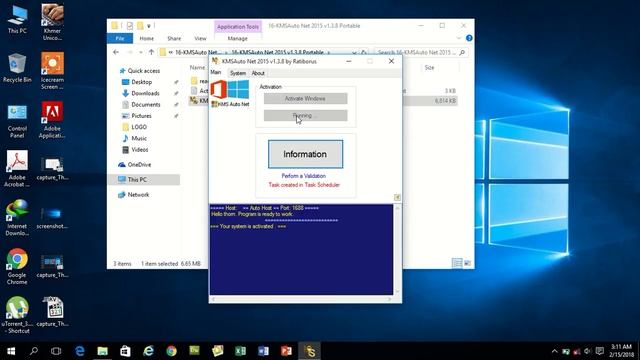Open File menu in Explorer
The width and height of the screenshot is (640, 360).
120,38
